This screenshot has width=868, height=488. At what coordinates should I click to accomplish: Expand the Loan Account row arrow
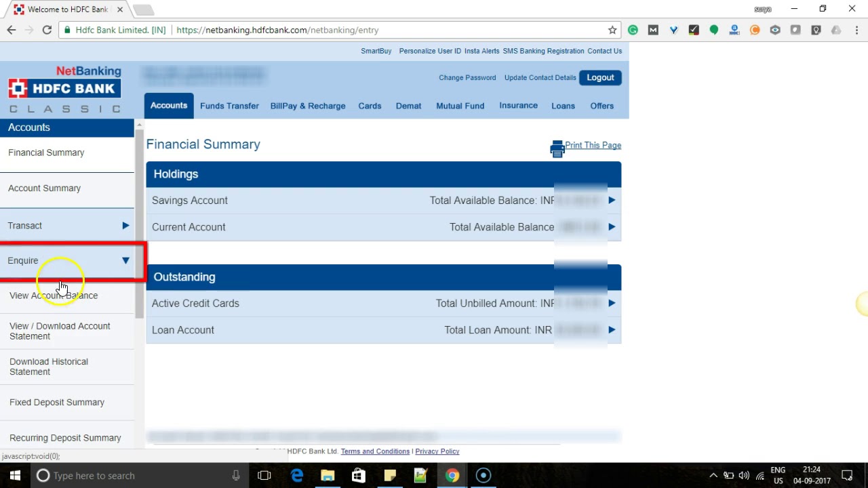click(612, 329)
